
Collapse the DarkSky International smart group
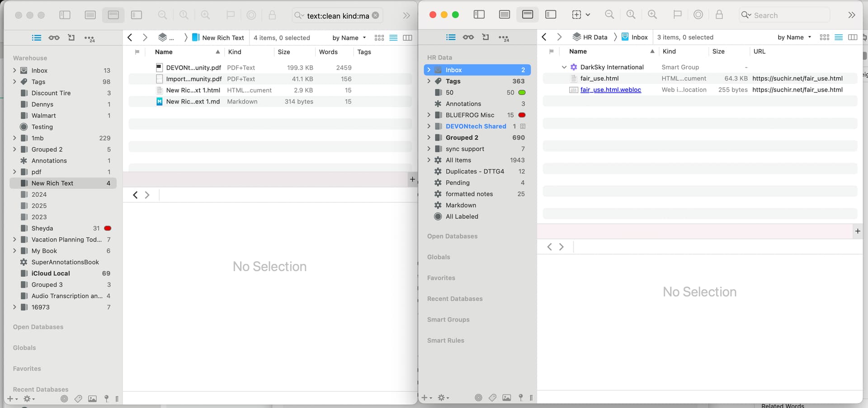(x=564, y=67)
